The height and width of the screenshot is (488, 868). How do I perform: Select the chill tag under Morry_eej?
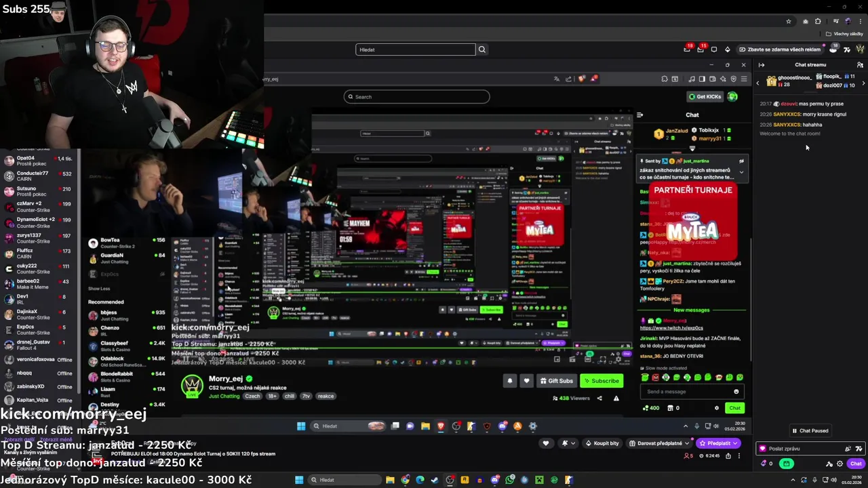click(x=290, y=396)
